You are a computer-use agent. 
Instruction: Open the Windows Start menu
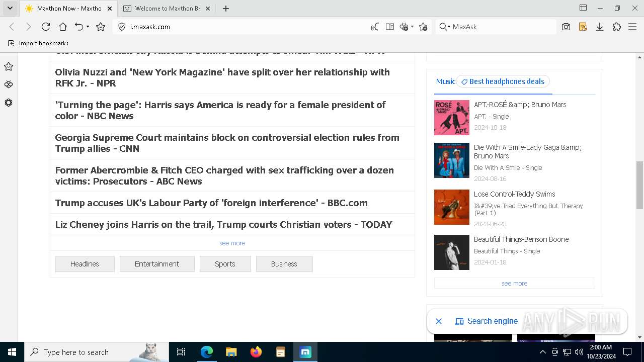[x=12, y=352]
